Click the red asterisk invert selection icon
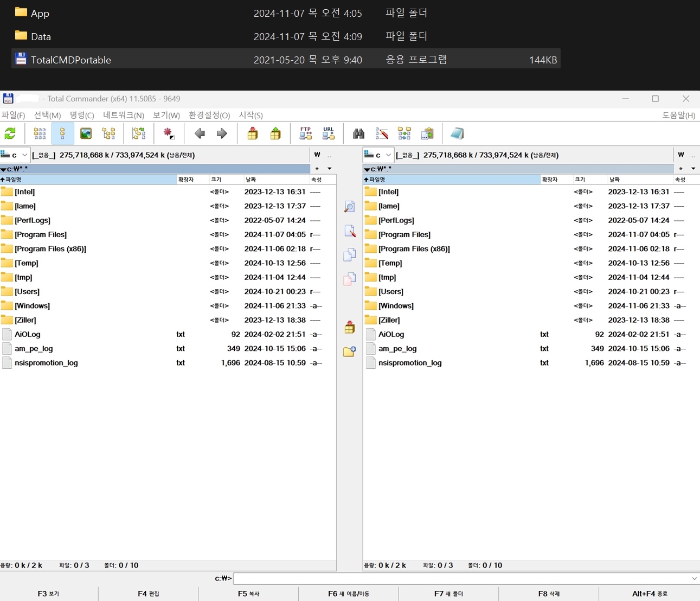700x601 pixels. [x=169, y=133]
